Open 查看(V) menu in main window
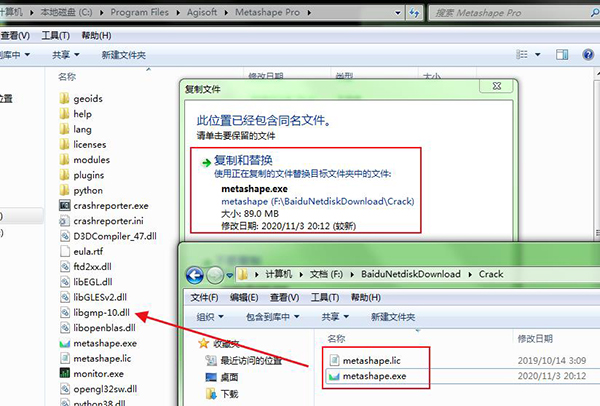This screenshot has width=600, height=406. click(x=15, y=36)
